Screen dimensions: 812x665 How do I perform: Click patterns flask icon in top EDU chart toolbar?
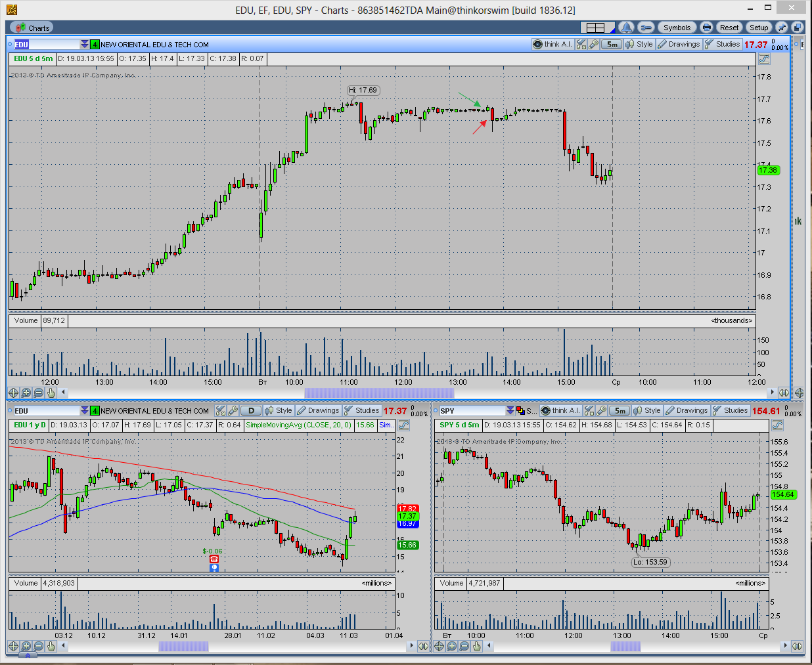581,44
